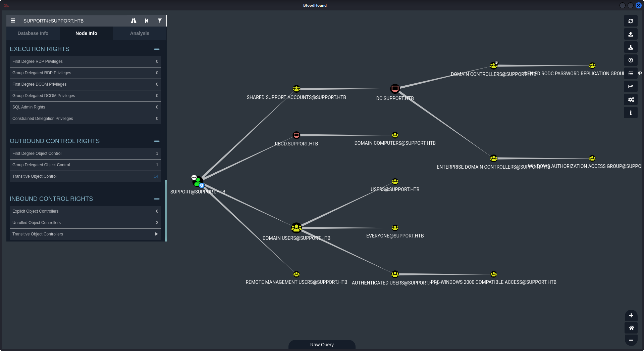Select the EVERYONE@SUPPORT.HTB group node

[395, 228]
